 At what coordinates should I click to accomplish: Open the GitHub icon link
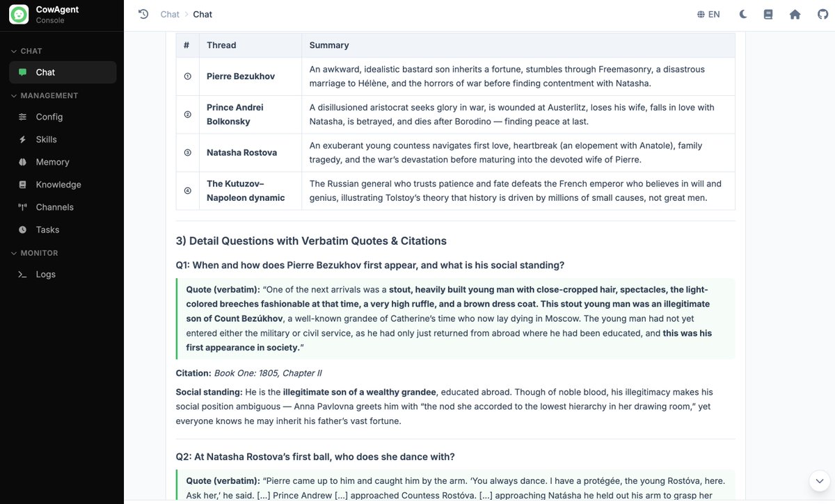coord(822,14)
